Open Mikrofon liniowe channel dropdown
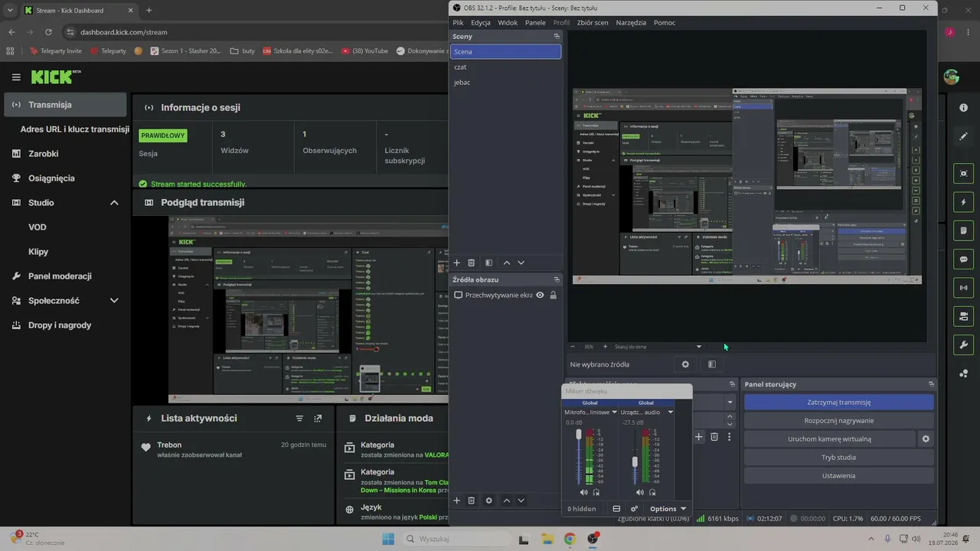 (614, 412)
